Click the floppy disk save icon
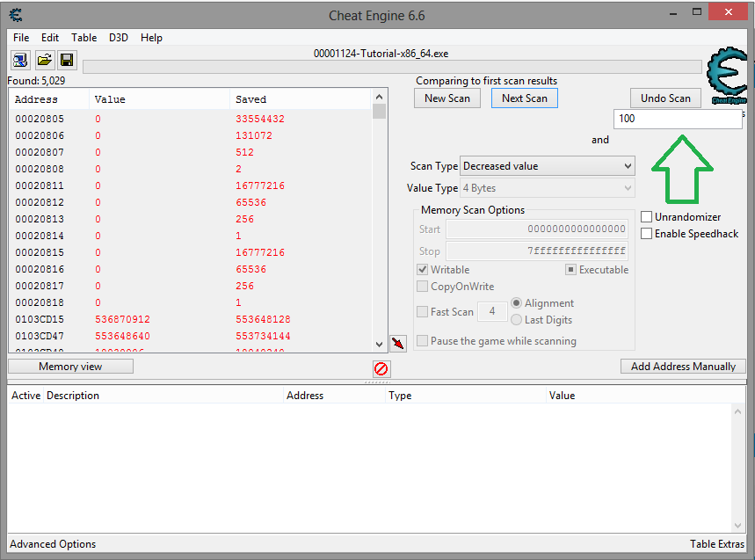This screenshot has width=755, height=560. pos(67,61)
